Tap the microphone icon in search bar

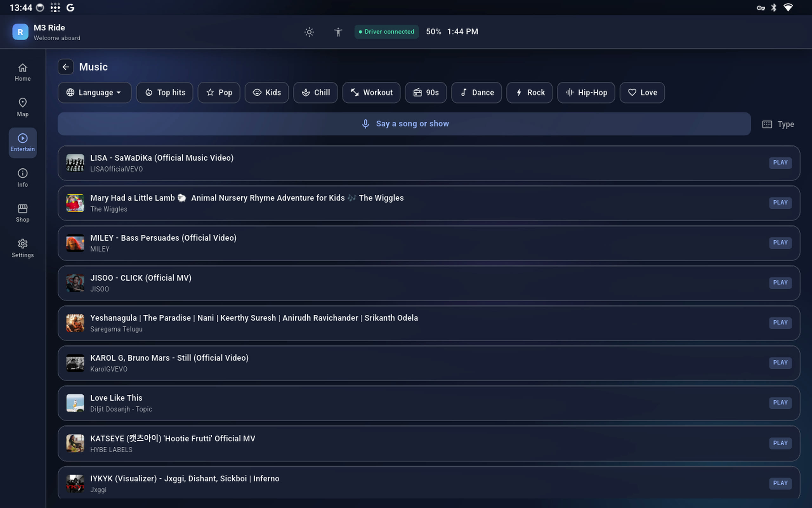pos(365,124)
